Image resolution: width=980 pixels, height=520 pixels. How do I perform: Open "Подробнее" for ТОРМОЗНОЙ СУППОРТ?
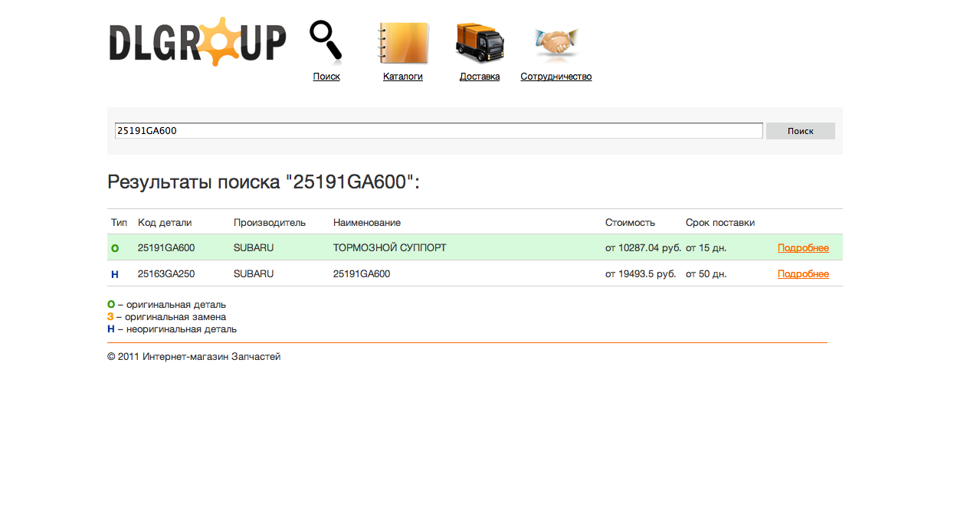pyautogui.click(x=803, y=247)
